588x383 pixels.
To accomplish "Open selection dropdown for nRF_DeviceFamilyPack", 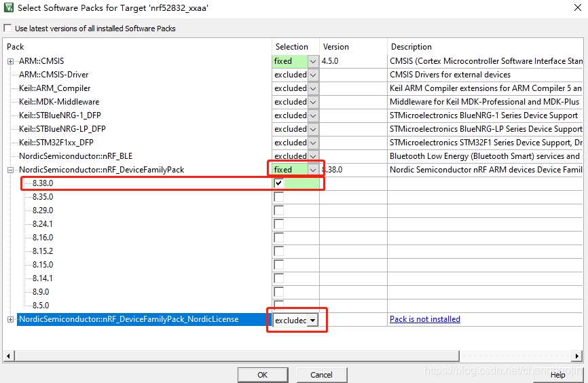I will 313,170.
